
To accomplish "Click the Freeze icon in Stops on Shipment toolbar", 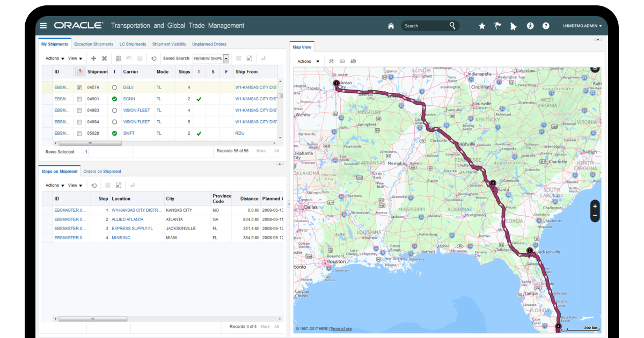I will [107, 185].
